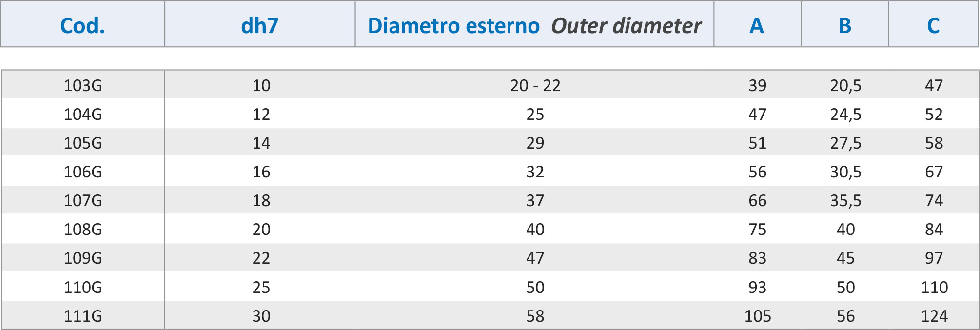
Task: Select column header A
Action: tap(757, 25)
